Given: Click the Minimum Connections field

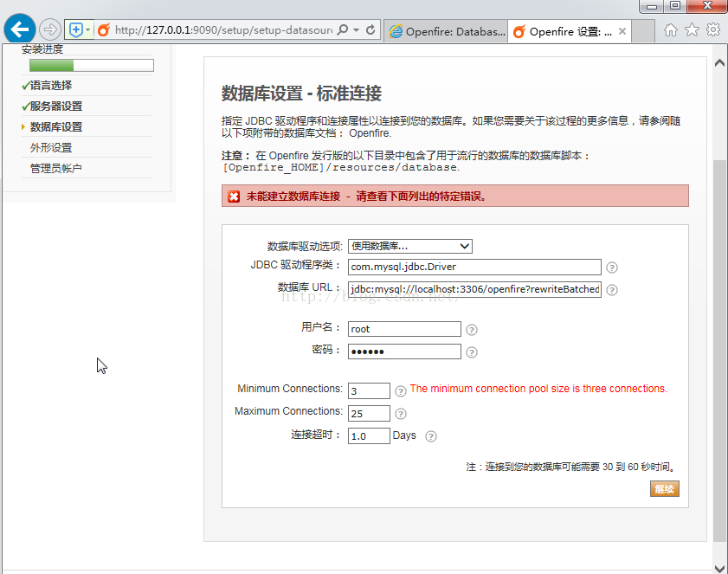Looking at the screenshot, I should (x=369, y=391).
